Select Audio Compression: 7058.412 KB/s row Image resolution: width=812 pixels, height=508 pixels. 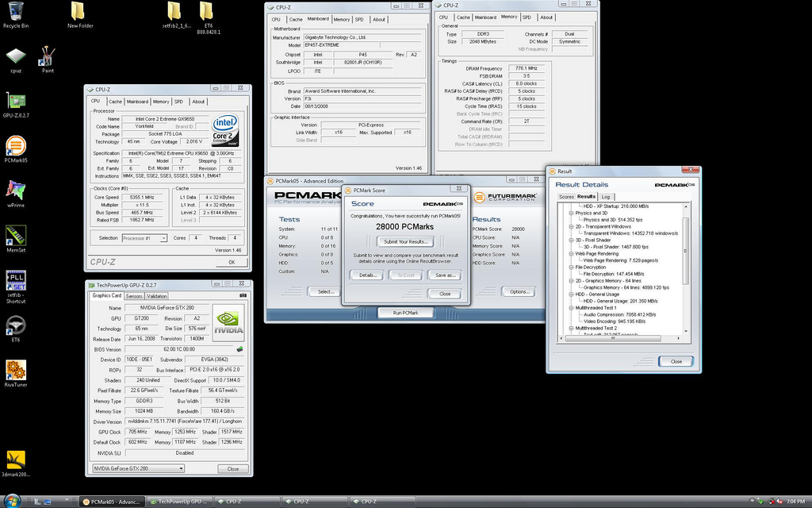tap(619, 314)
